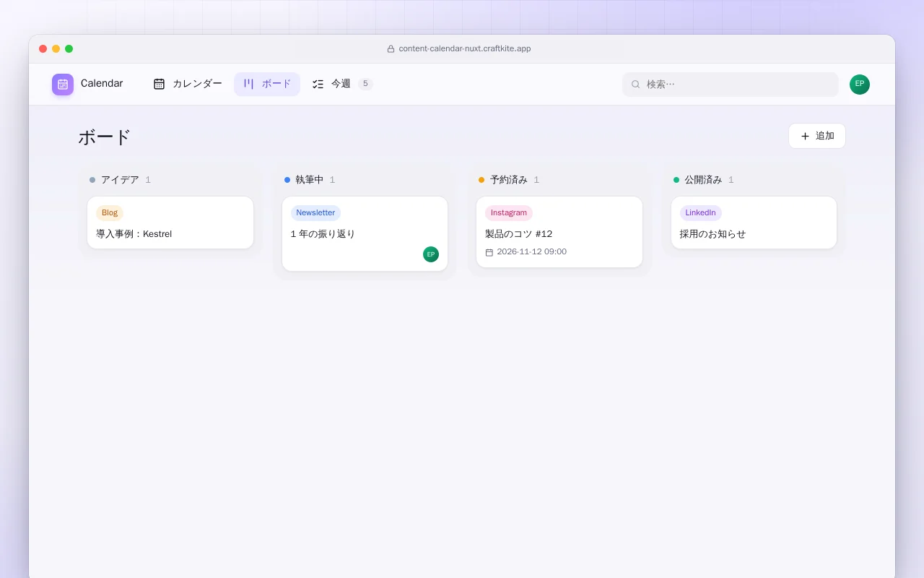Viewport: 924px width, 578px height.
Task: Click the gray status dot beside アイデア
Action: tap(92, 180)
